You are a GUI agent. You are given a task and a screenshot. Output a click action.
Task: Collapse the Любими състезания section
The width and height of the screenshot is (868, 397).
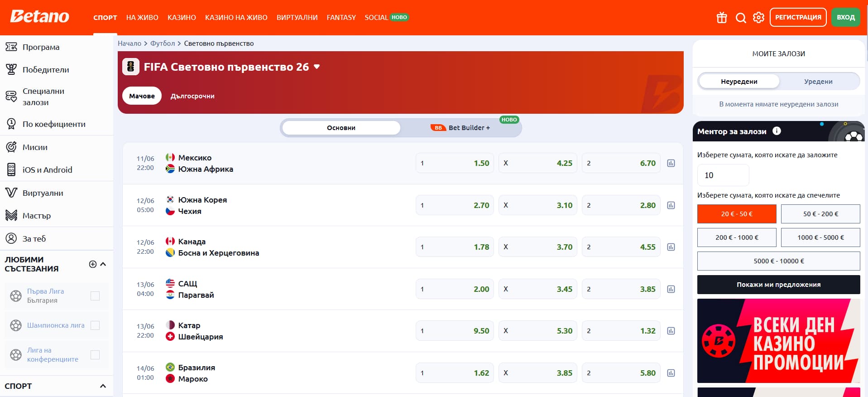coord(103,264)
